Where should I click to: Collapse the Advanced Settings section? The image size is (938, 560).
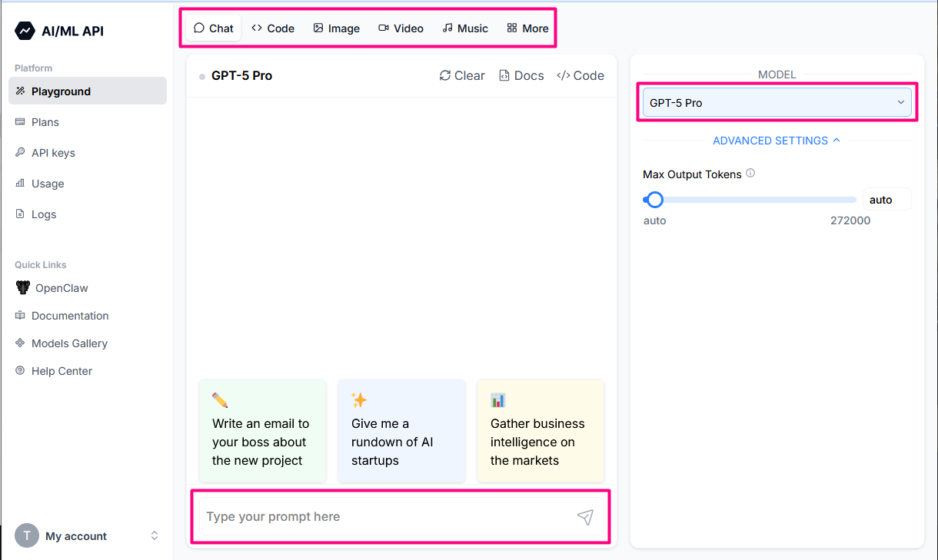777,141
